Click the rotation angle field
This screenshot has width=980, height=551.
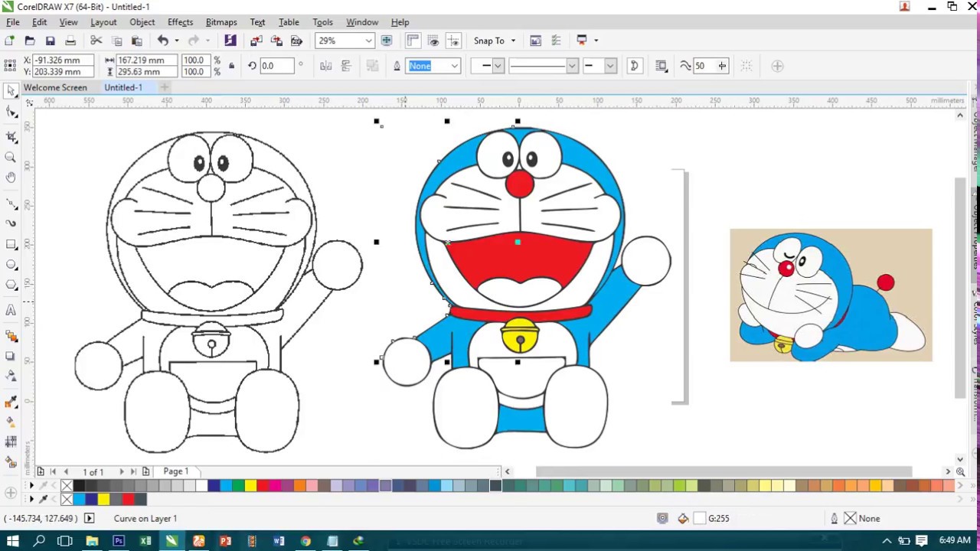(x=276, y=66)
